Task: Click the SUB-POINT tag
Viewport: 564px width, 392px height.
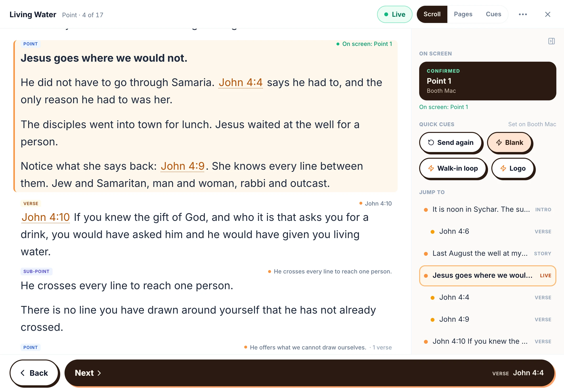Action: (x=36, y=271)
